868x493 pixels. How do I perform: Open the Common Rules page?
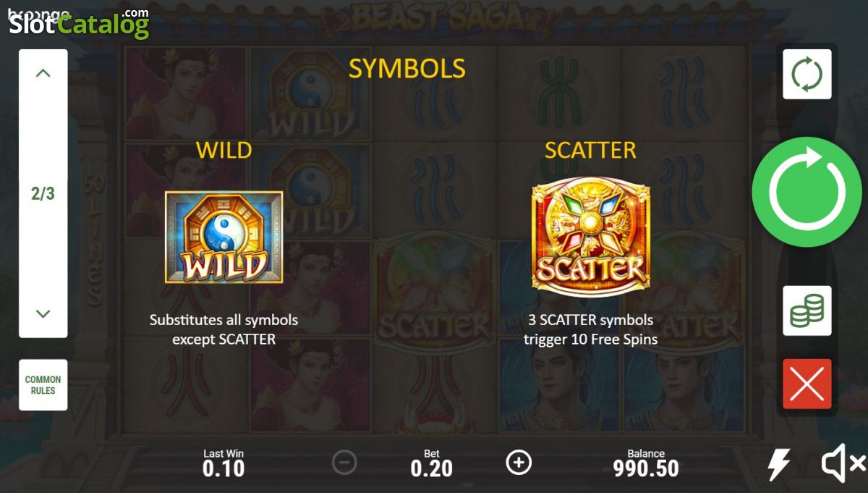pos(43,384)
